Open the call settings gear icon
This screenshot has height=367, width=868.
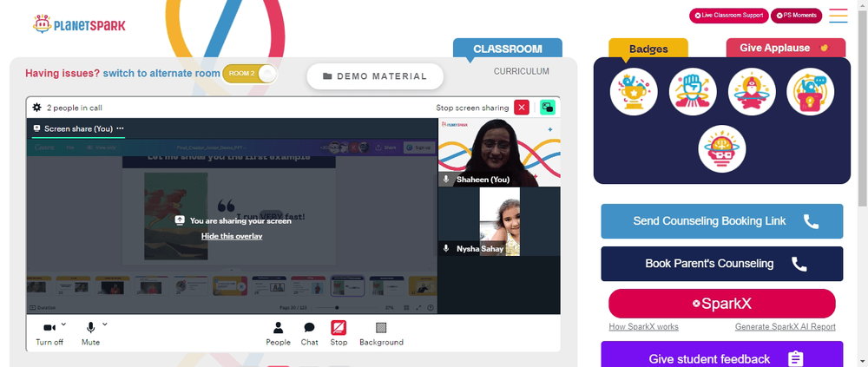[37, 108]
